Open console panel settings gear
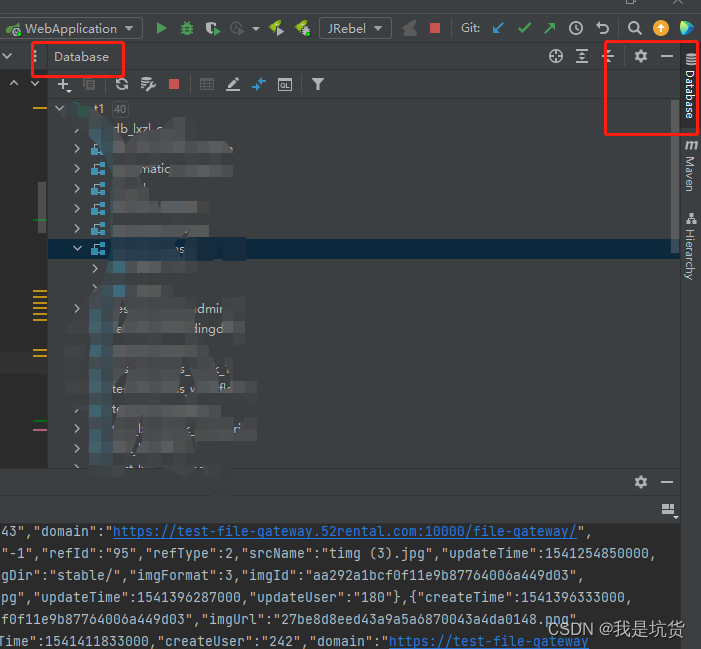 tap(641, 482)
